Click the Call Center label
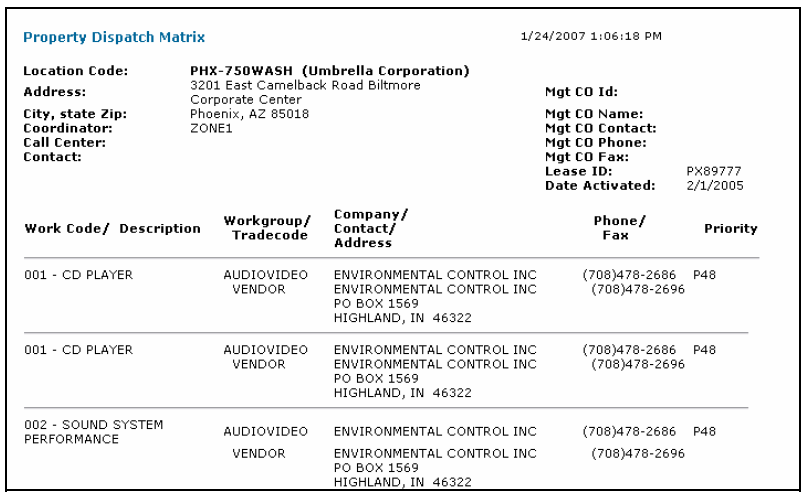The width and height of the screenshot is (807, 498). (x=64, y=142)
